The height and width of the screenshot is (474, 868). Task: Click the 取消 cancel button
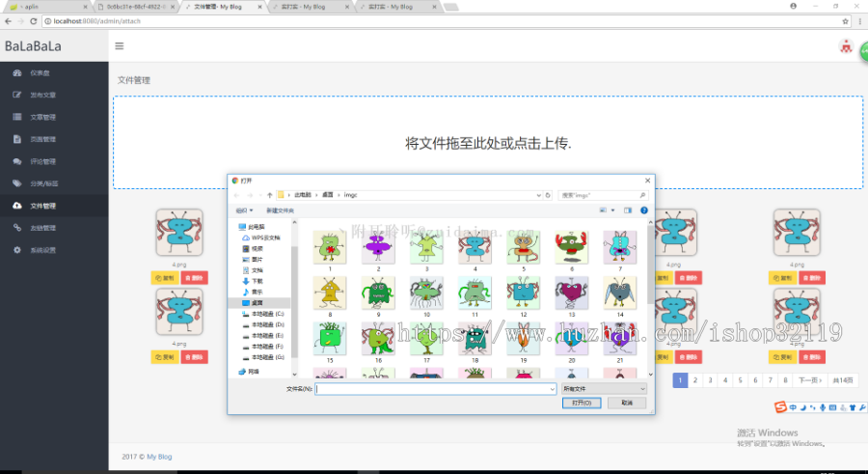coord(627,403)
